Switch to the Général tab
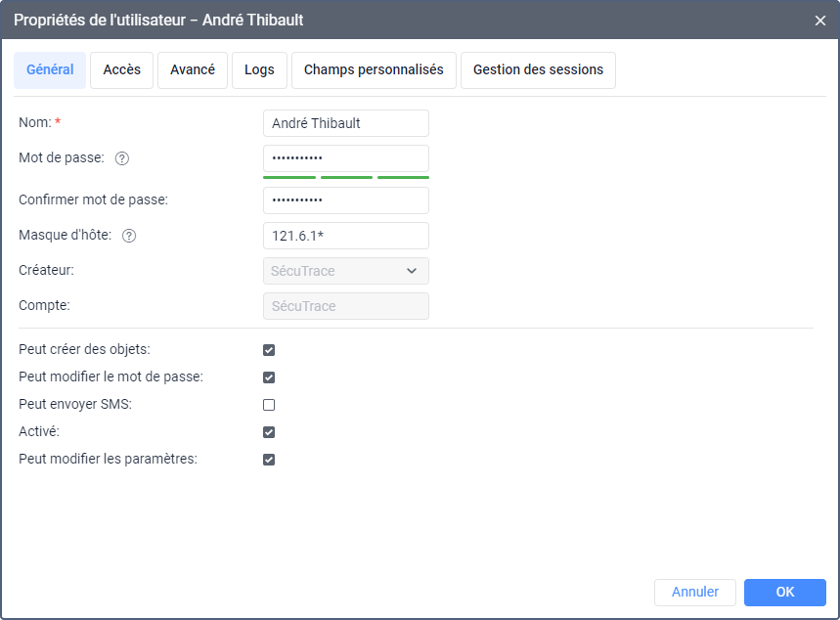Screen dimensions: 840x620 (x=50, y=69)
